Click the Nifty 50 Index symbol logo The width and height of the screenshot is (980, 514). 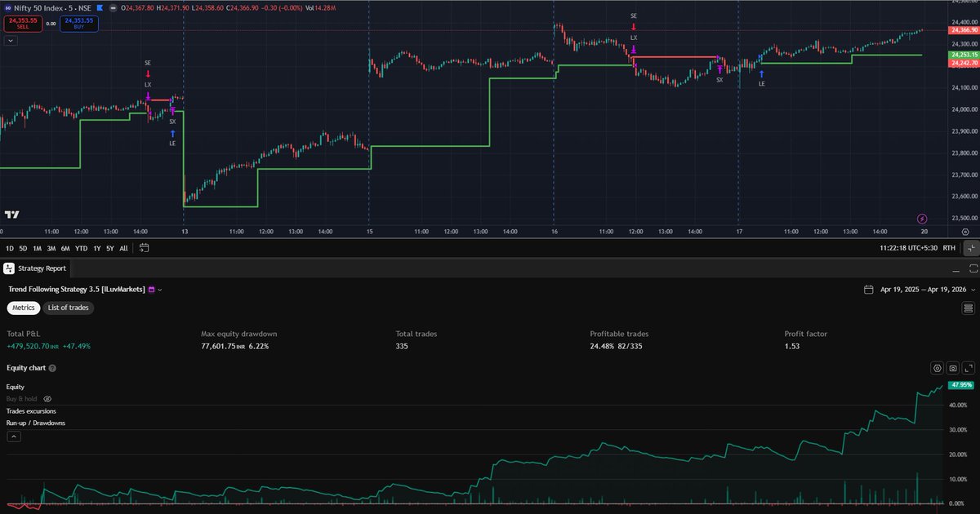pyautogui.click(x=8, y=8)
